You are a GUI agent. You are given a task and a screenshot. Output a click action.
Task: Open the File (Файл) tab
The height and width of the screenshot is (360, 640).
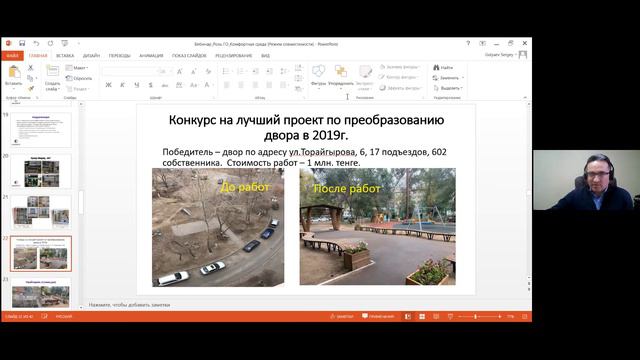click(13, 56)
